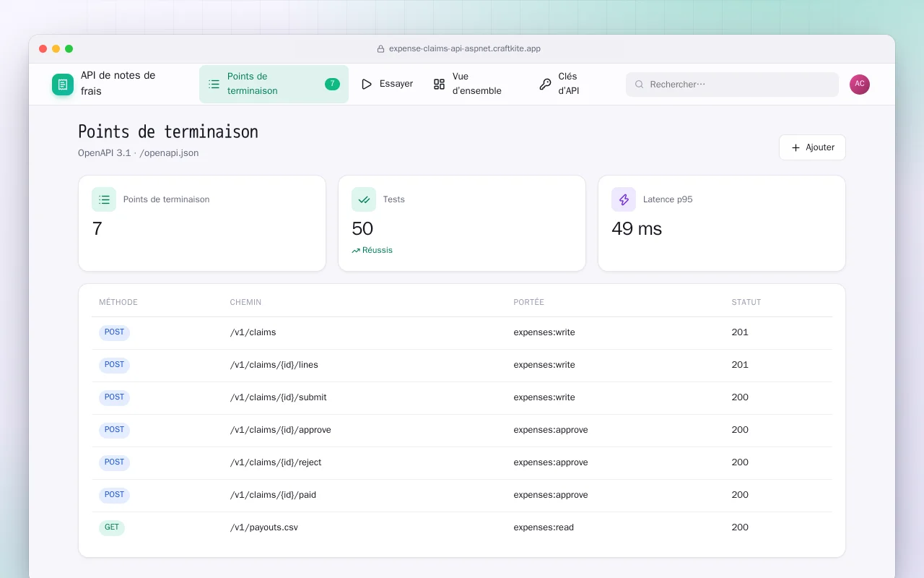Click the trending arrow icon beside Réussis
Image resolution: width=924 pixels, height=578 pixels.
pyautogui.click(x=356, y=251)
